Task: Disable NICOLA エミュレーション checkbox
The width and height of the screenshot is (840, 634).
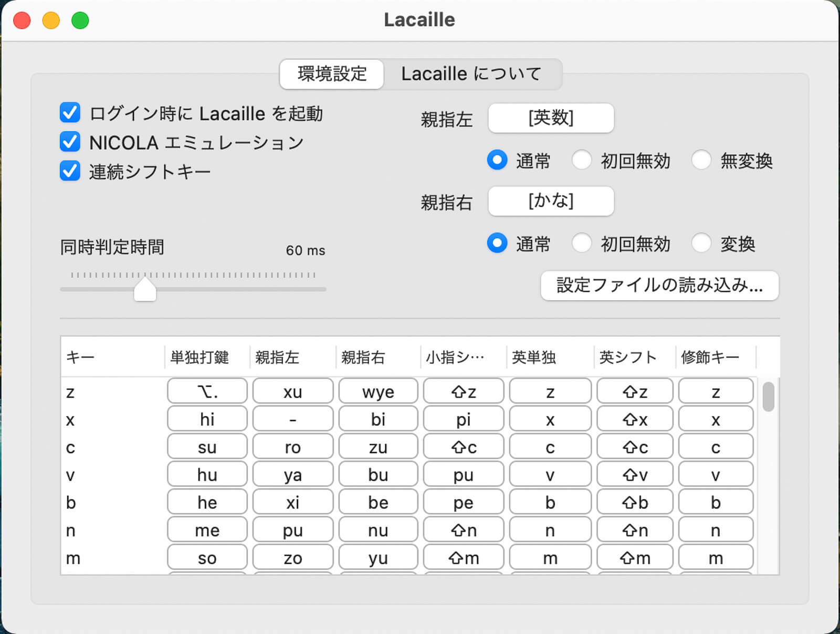Action: click(70, 142)
